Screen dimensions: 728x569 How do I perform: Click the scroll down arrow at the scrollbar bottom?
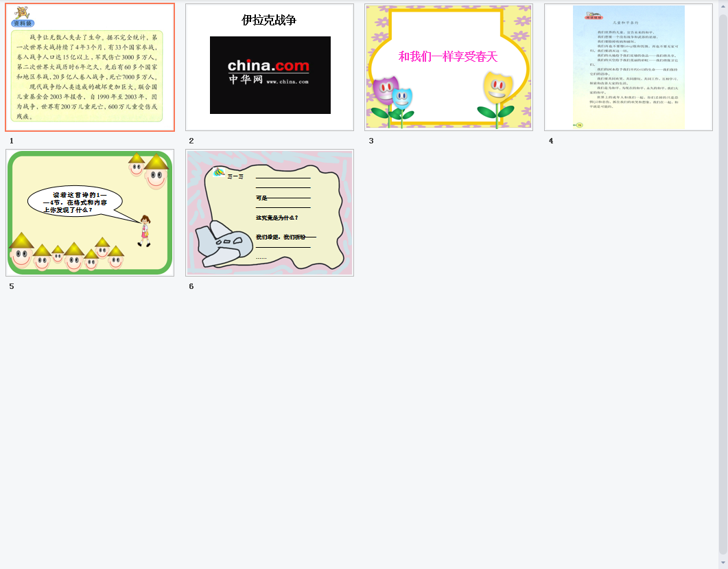click(723, 563)
